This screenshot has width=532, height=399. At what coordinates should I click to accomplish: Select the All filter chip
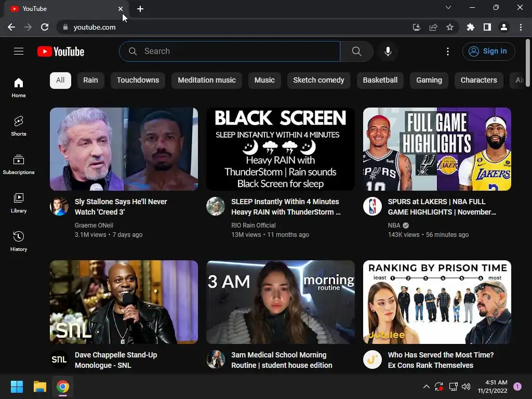click(60, 81)
